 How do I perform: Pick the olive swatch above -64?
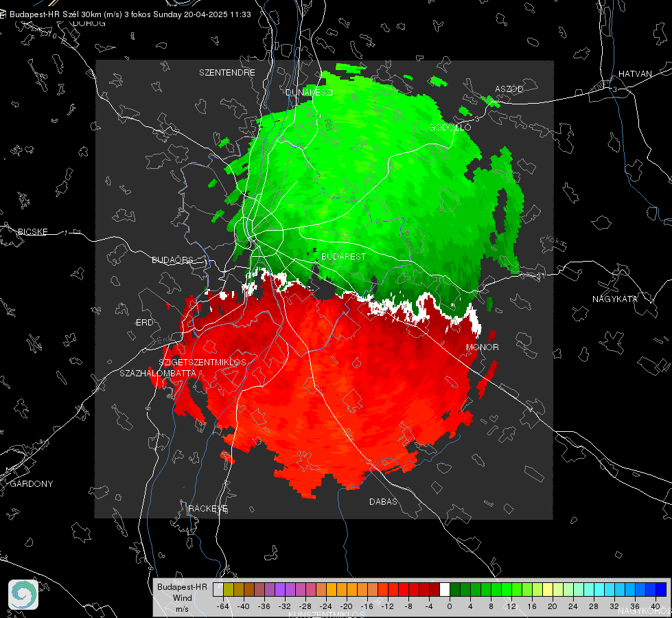click(229, 590)
